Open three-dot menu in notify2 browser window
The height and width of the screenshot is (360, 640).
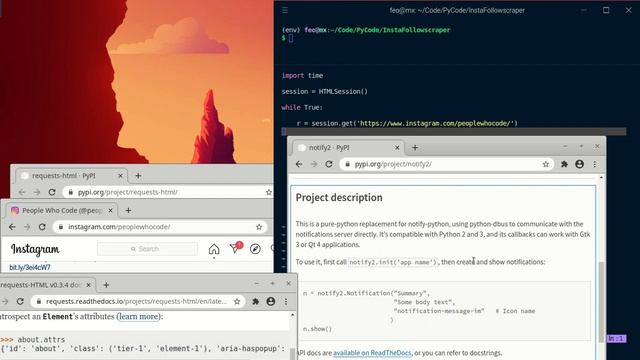pyautogui.click(x=595, y=164)
